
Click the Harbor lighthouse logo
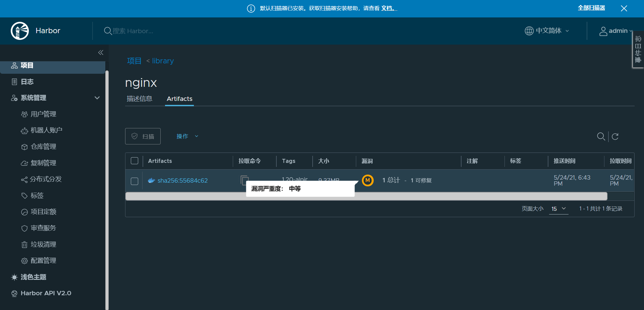20,31
